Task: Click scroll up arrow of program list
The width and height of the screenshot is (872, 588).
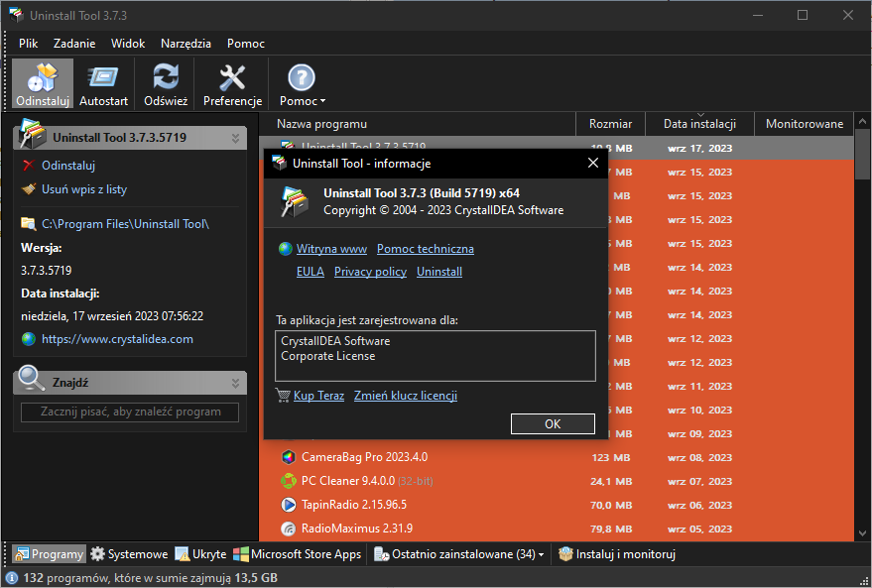Action: pos(862,121)
